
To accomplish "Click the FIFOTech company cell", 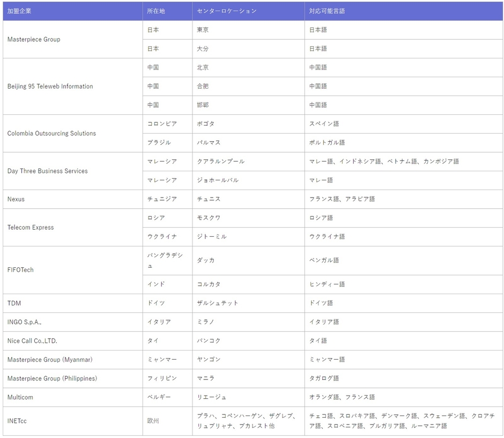I will click(20, 269).
